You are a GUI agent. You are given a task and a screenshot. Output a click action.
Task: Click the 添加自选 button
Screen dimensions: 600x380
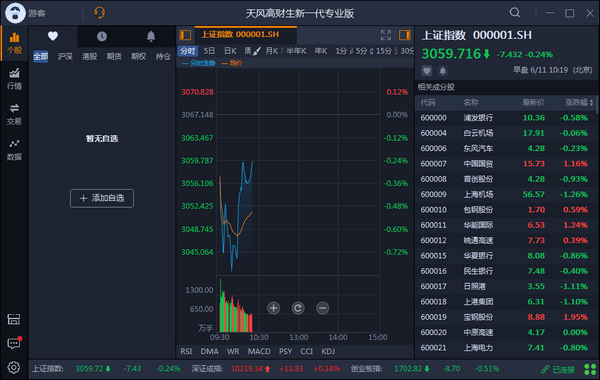point(102,198)
